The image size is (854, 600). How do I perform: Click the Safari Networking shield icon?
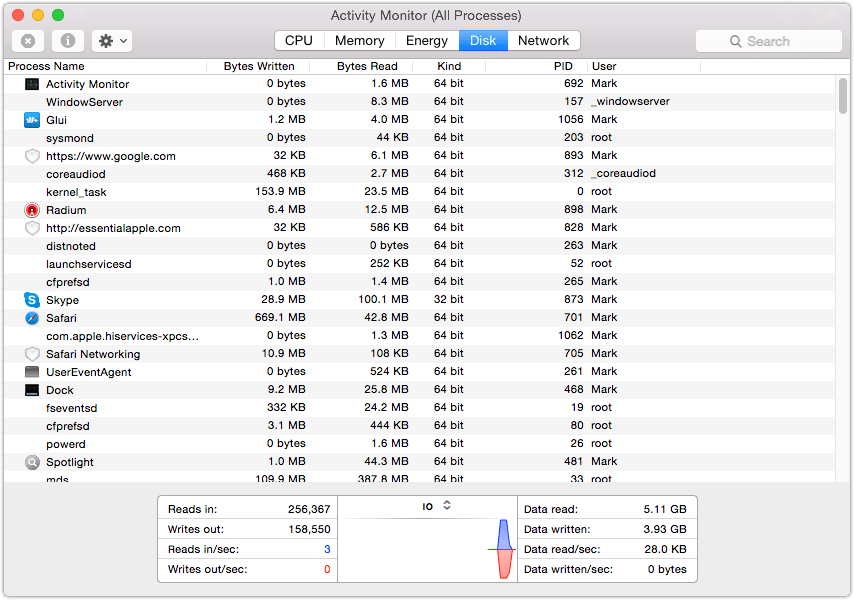(x=32, y=354)
